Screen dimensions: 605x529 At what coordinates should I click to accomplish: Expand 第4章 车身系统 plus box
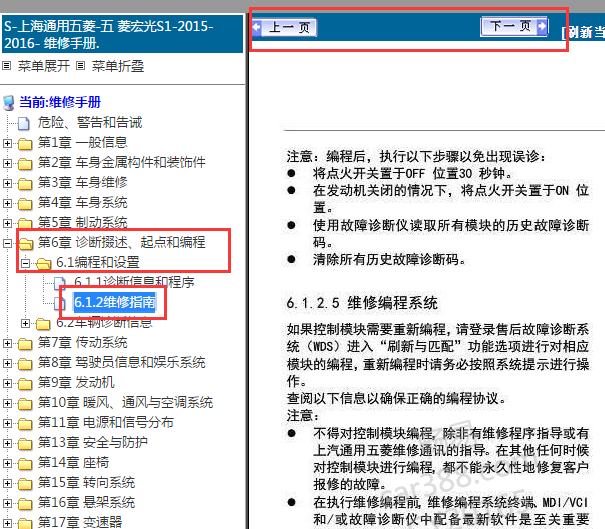(7, 203)
